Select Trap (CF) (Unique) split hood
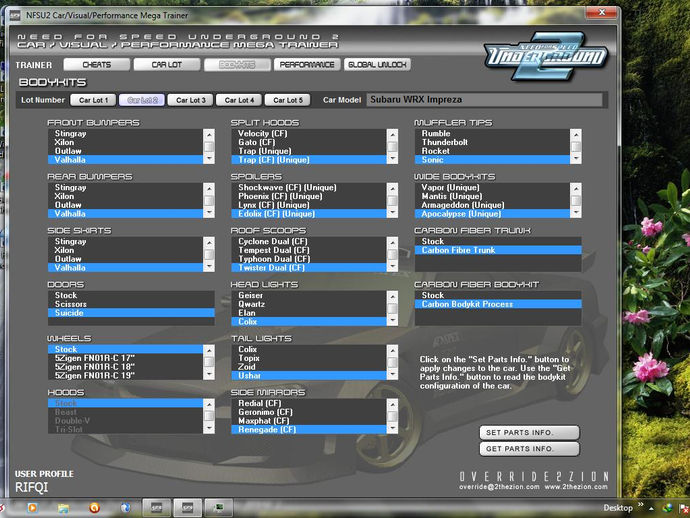Screen dimensions: 690x518 309,160
